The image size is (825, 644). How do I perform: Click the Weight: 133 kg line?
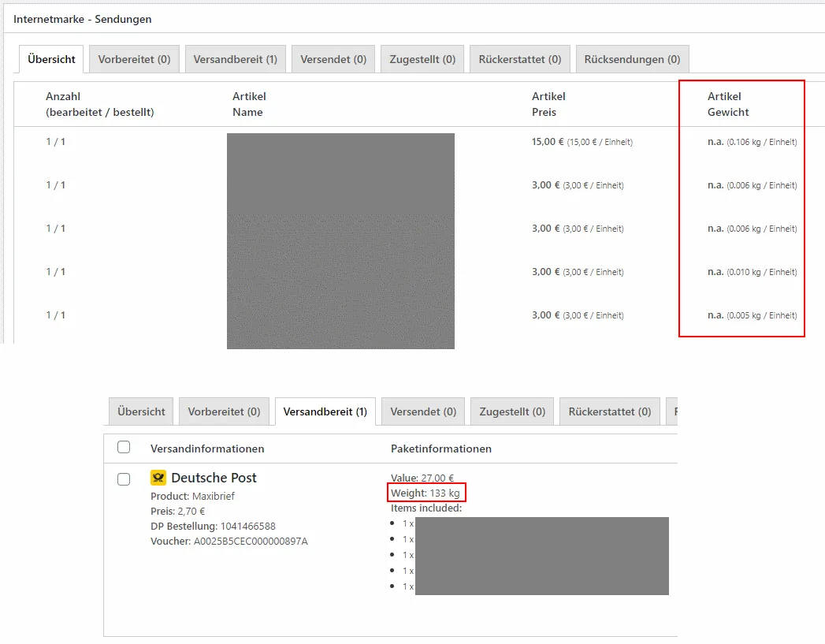click(426, 493)
